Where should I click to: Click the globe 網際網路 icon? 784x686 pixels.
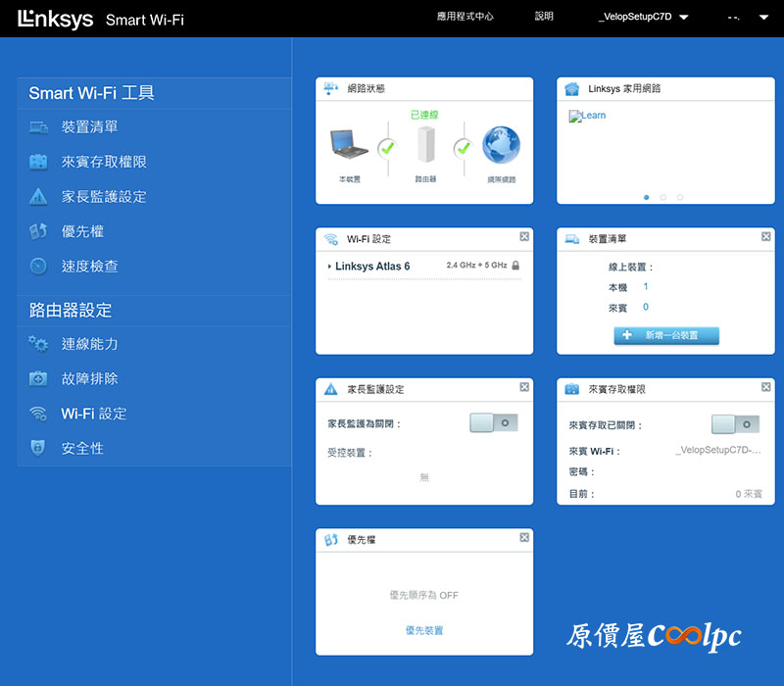point(502,144)
